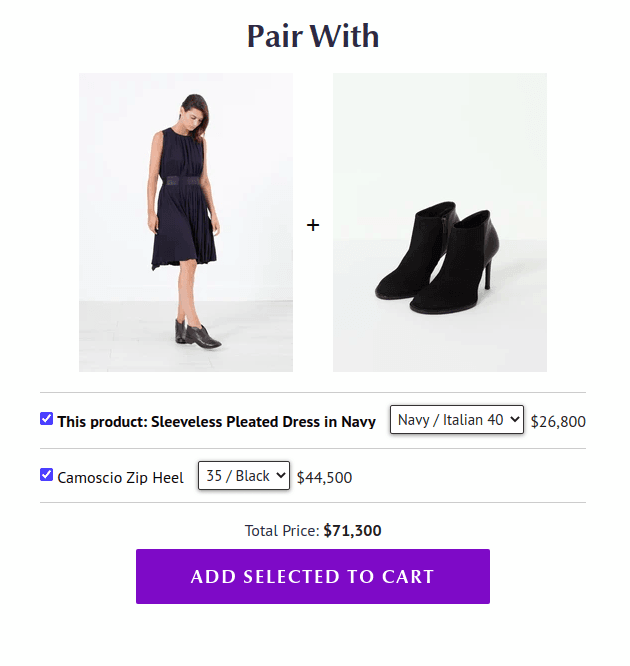The image size is (630, 666).
Task: Click the $71,300 total price amount
Action: 352,531
